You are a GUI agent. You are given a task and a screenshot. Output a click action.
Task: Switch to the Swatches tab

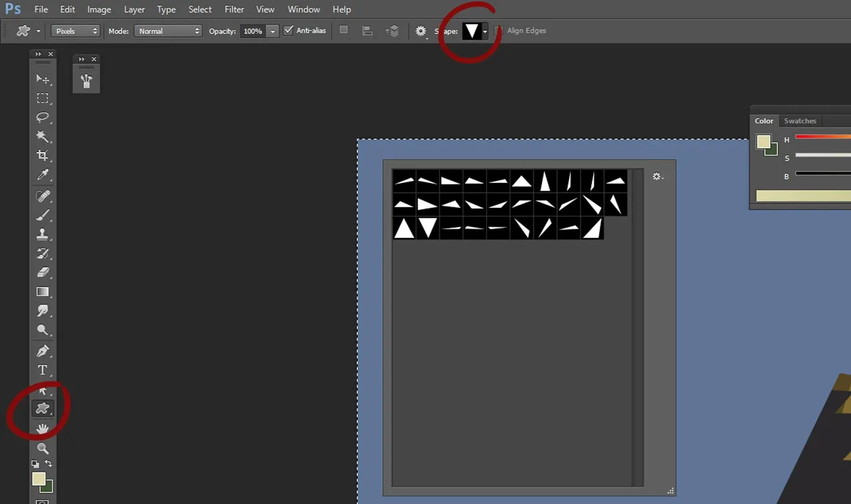800,121
